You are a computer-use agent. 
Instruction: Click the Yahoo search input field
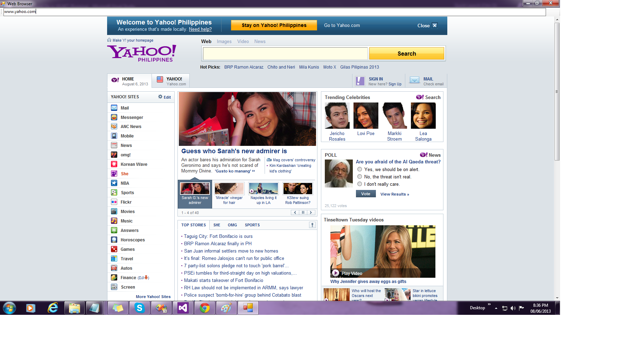pyautogui.click(x=285, y=54)
